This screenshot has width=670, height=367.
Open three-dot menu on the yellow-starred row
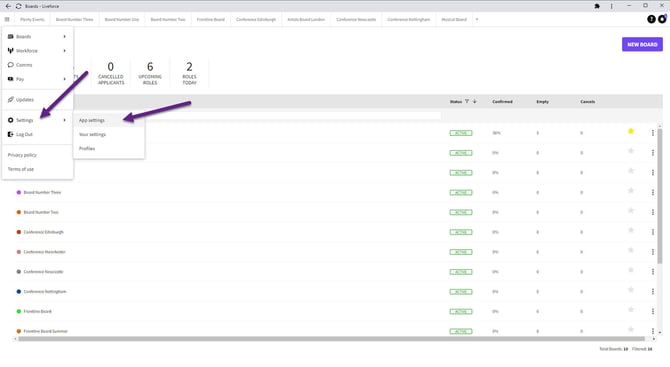click(x=652, y=133)
